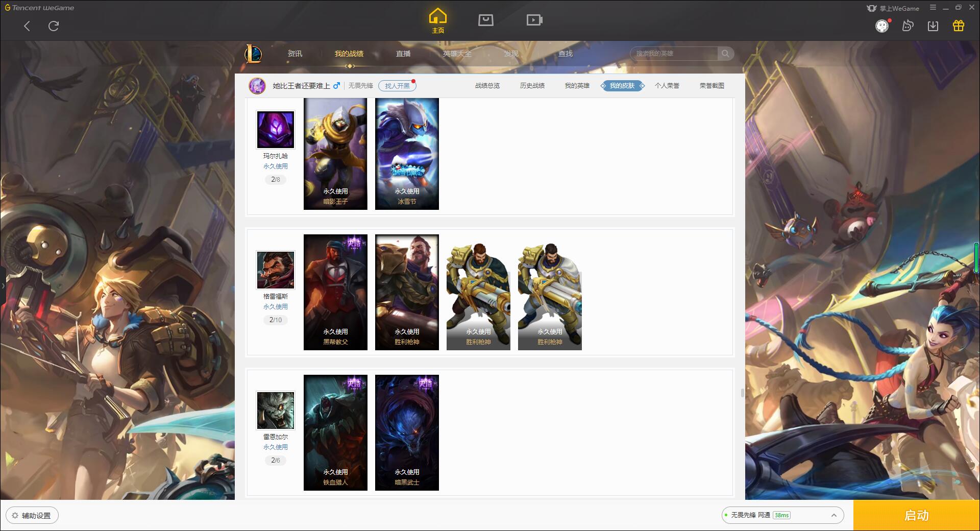Open the top-right hamburger menu icon
Image resolution: width=980 pixels, height=531 pixels.
pos(933,8)
